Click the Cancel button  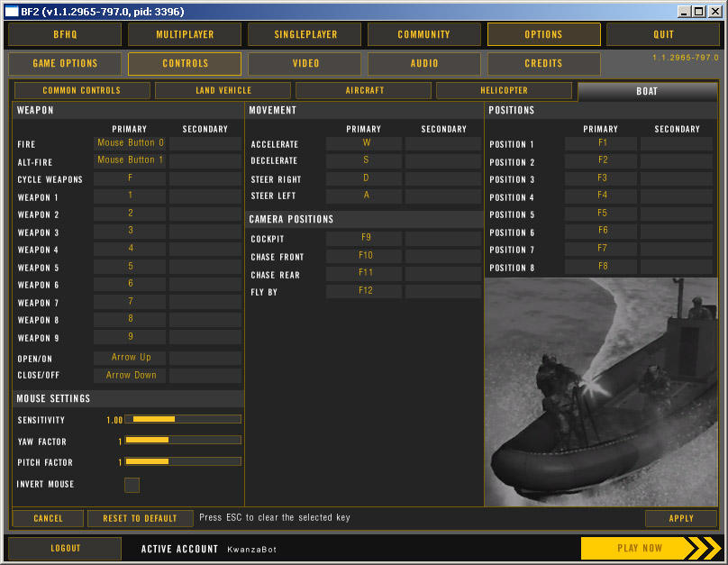click(48, 518)
